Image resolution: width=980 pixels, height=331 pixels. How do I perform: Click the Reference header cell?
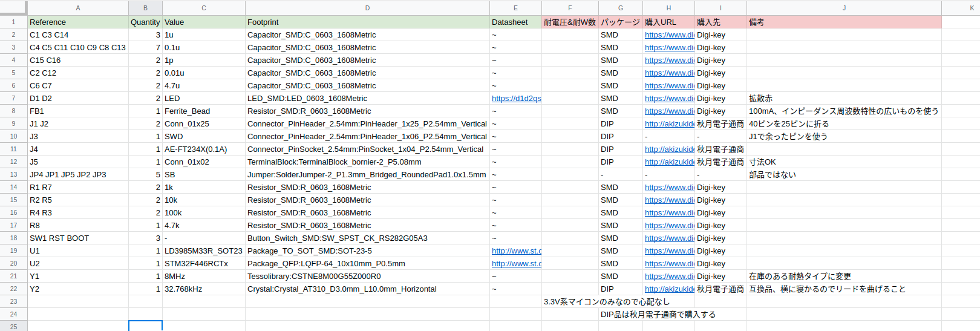click(78, 22)
